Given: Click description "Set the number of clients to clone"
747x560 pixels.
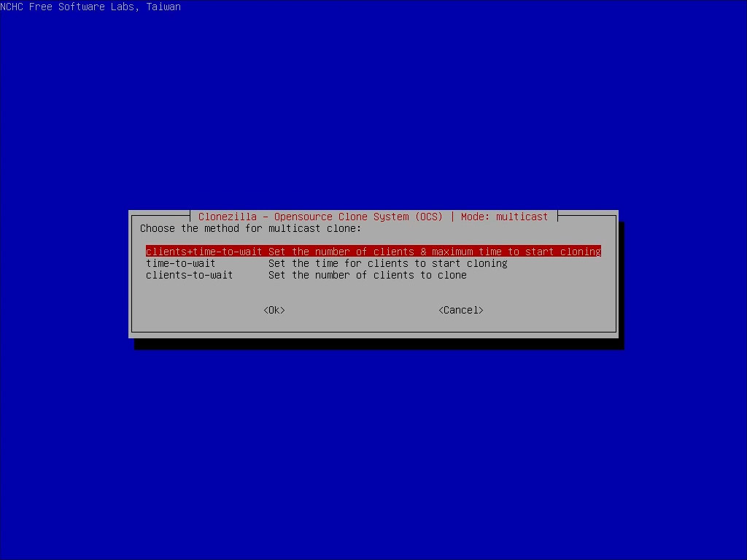Looking at the screenshot, I should click(x=367, y=275).
